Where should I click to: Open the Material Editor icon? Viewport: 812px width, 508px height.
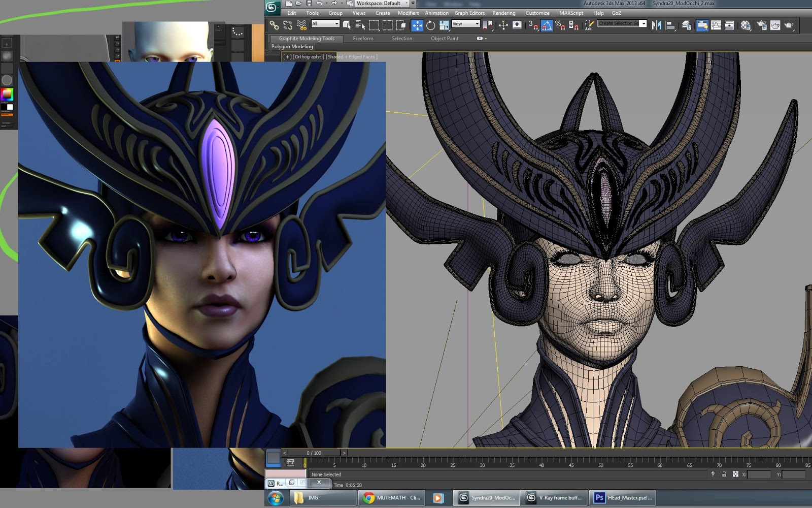point(746,25)
